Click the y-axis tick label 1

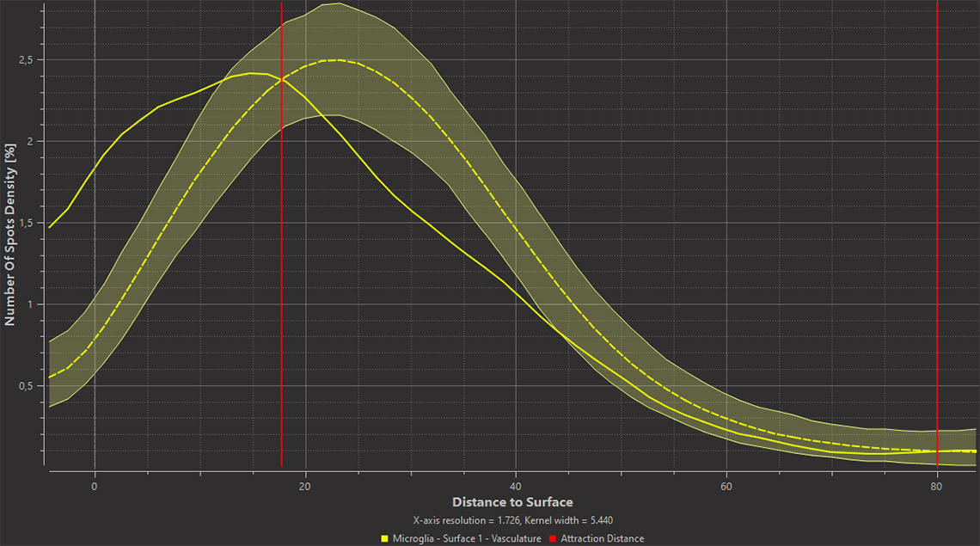click(29, 304)
